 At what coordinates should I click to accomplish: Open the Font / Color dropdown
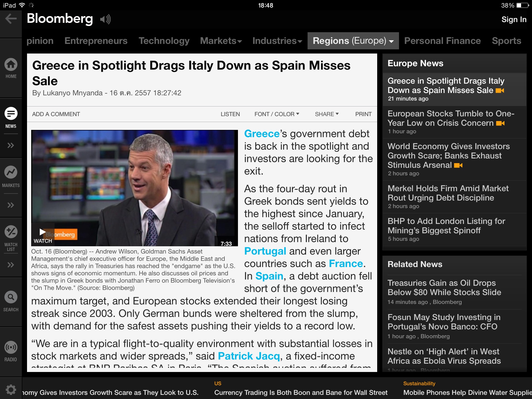277,114
